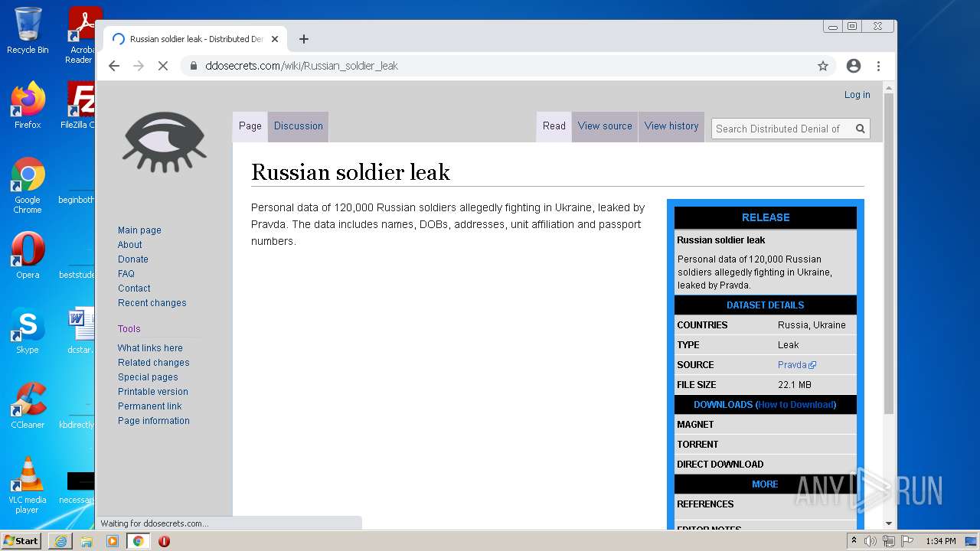
Task: Open Internet Explorer from the taskbar
Action: tap(60, 541)
